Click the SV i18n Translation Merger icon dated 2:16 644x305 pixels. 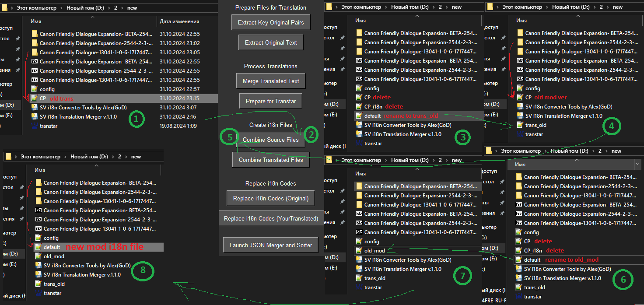35,117
